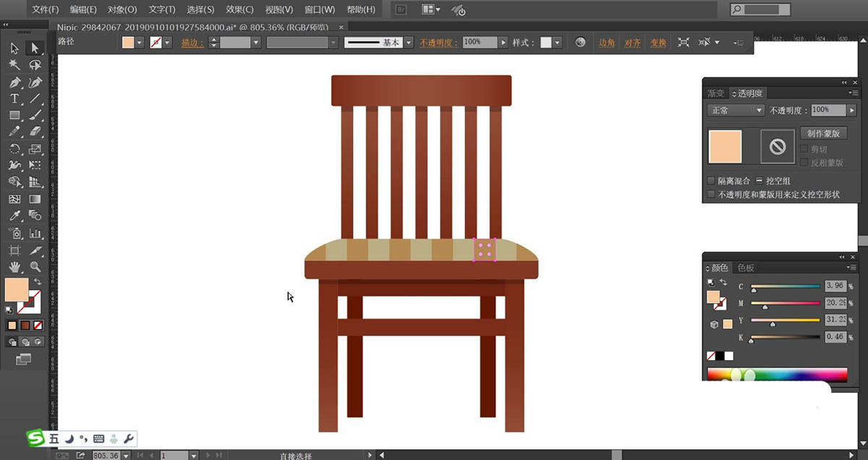The image size is (868, 460).
Task: Click the recolor artwork wheel icon
Action: [x=580, y=43]
